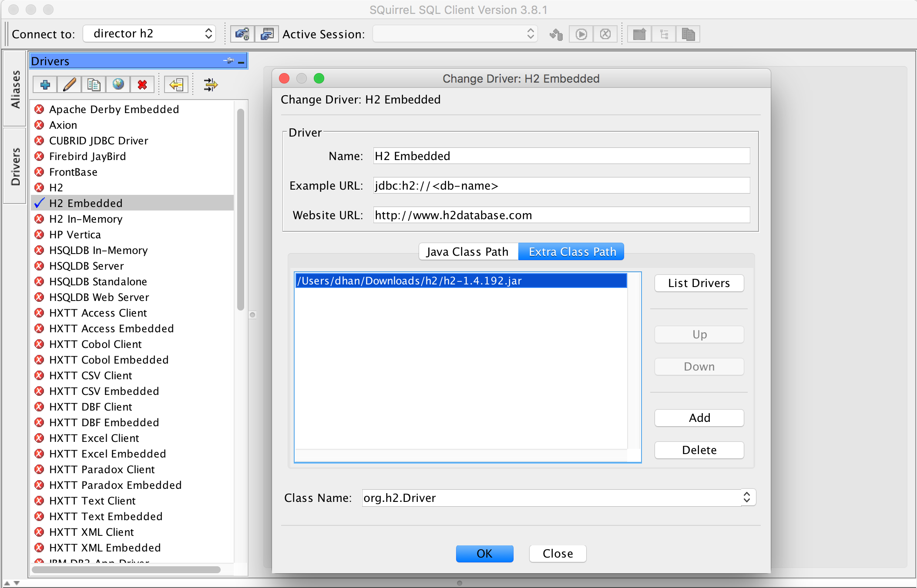Viewport: 917px width, 588px height.
Task: Click the pencil icon to modify the selected driver
Action: [70, 84]
